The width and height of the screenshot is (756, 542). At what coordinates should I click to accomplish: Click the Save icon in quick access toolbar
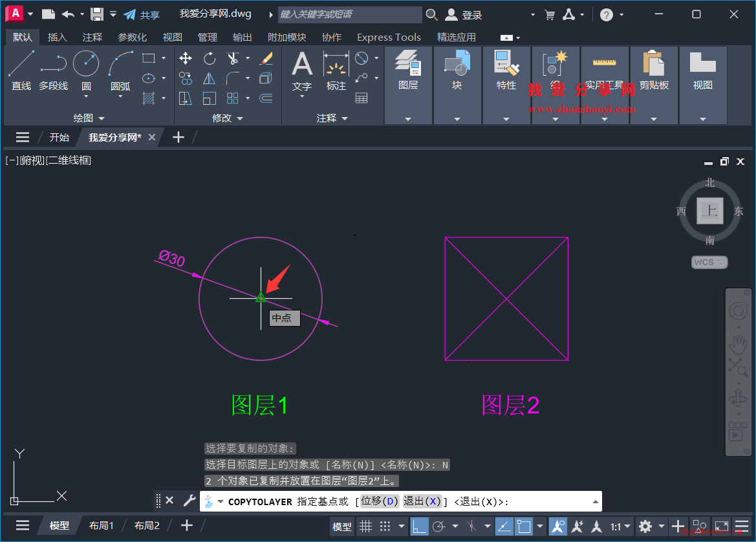[97, 14]
